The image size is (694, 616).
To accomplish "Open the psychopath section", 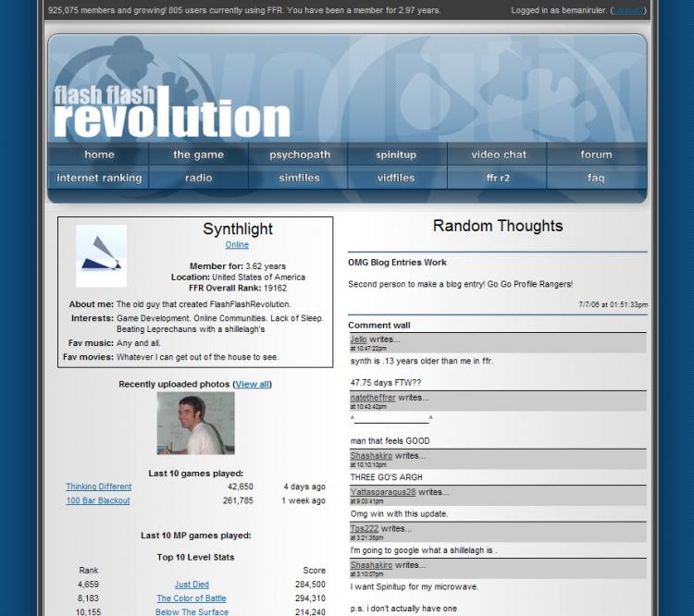I will point(300,154).
